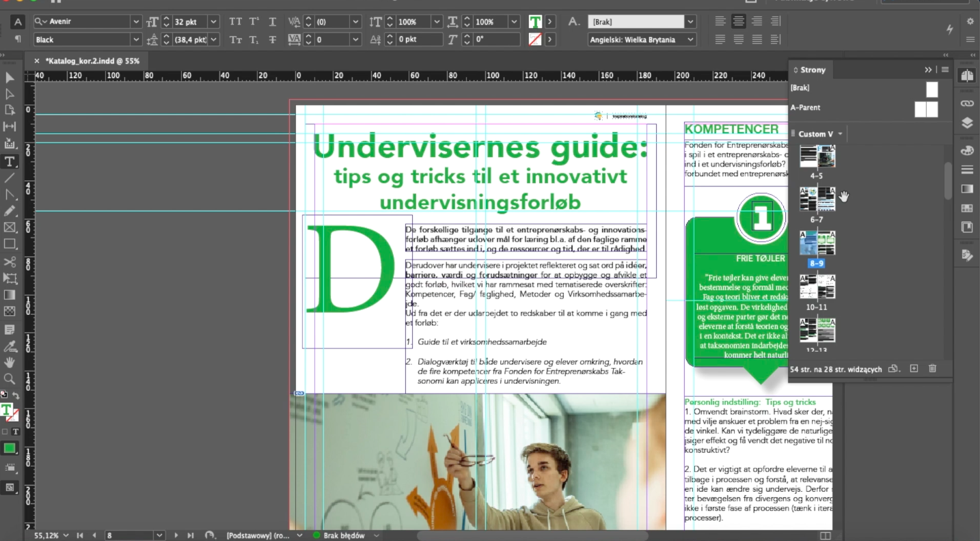Jump to the last page
This screenshot has height=541, width=980.
[190, 536]
